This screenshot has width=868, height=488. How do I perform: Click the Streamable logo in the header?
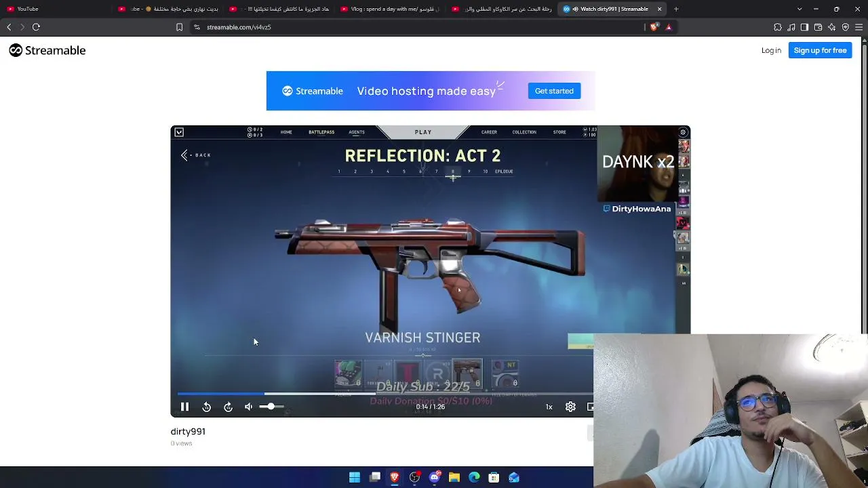47,50
